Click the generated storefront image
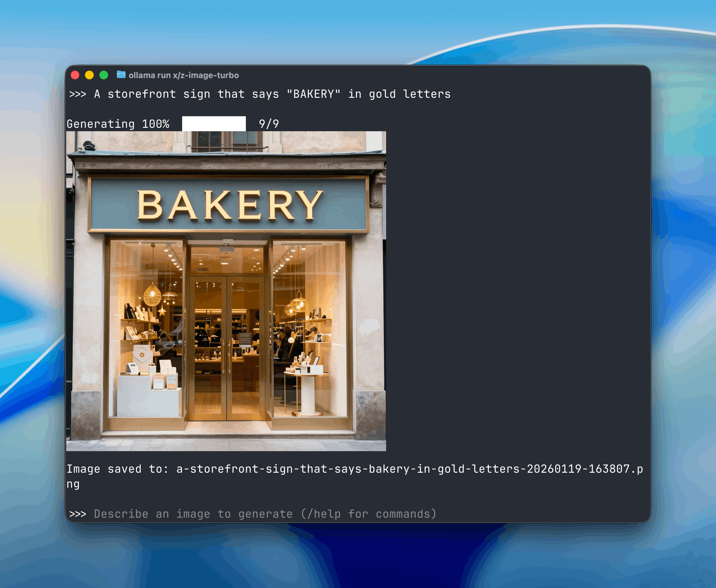The height and width of the screenshot is (588, 716). coord(226,291)
